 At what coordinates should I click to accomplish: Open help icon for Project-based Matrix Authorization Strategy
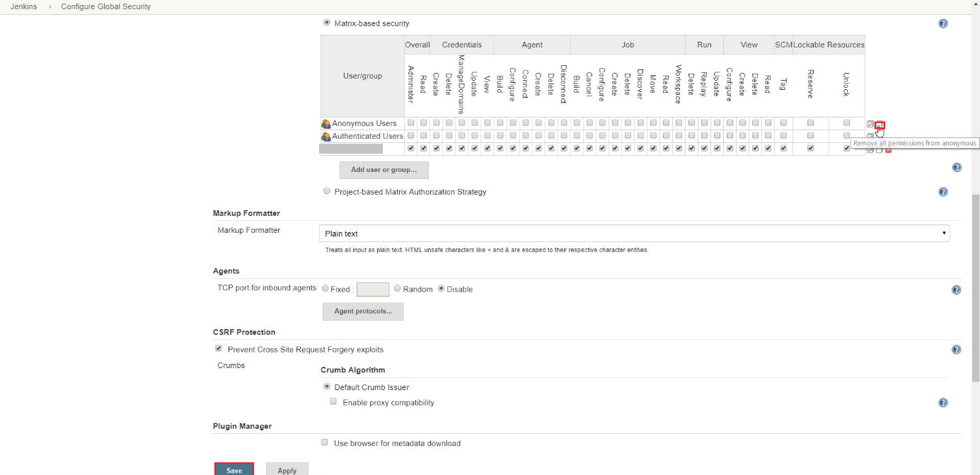pyautogui.click(x=942, y=192)
